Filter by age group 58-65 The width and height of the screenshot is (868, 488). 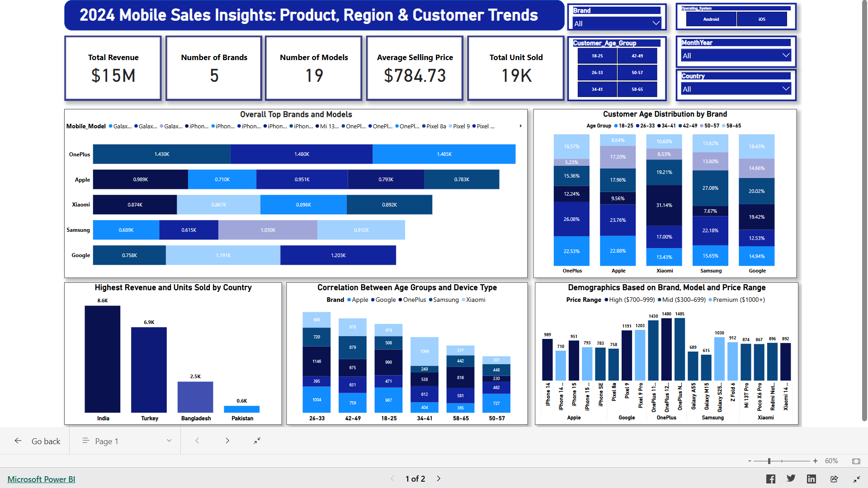pos(637,89)
